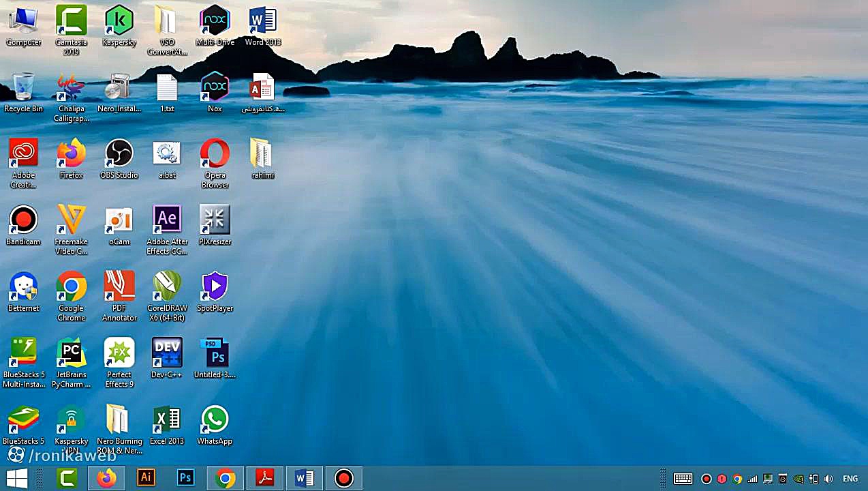Open Word 2013 desktop shortcut

point(262,26)
